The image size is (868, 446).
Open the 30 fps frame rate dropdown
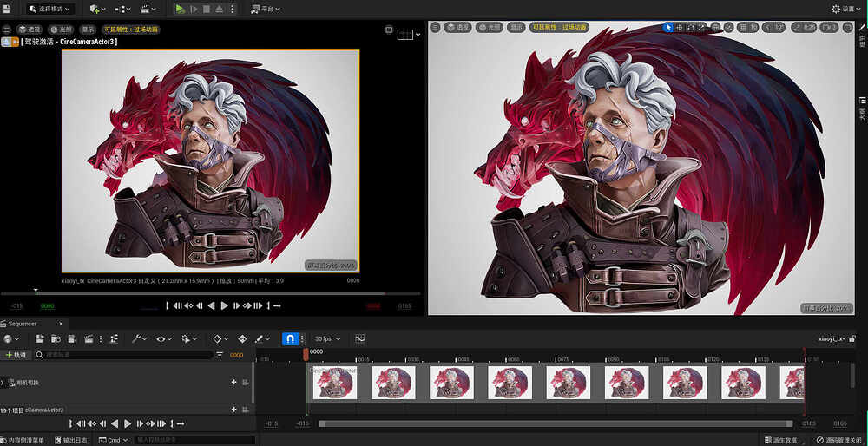(x=328, y=338)
